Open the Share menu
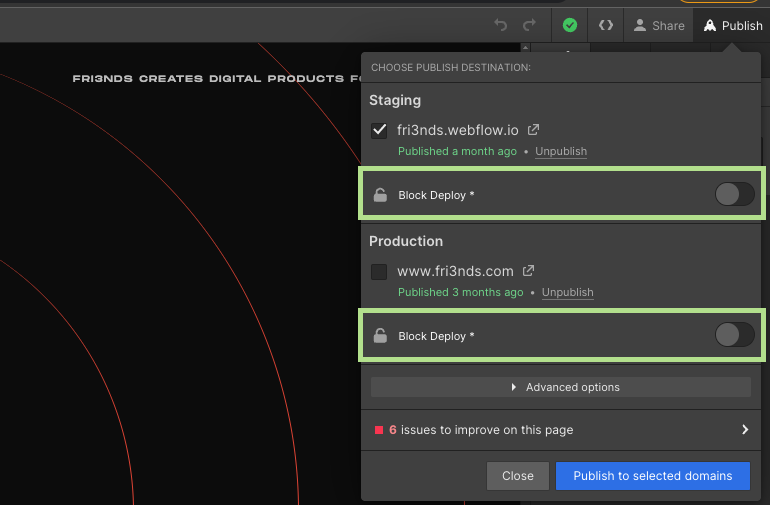This screenshot has height=505, width=770. (659, 26)
